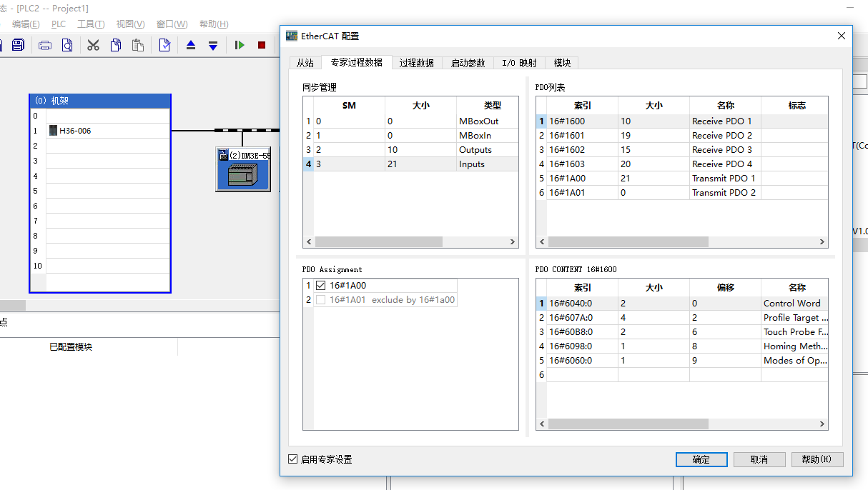
Task: Click the Save icon in main toolbar
Action: [18, 45]
